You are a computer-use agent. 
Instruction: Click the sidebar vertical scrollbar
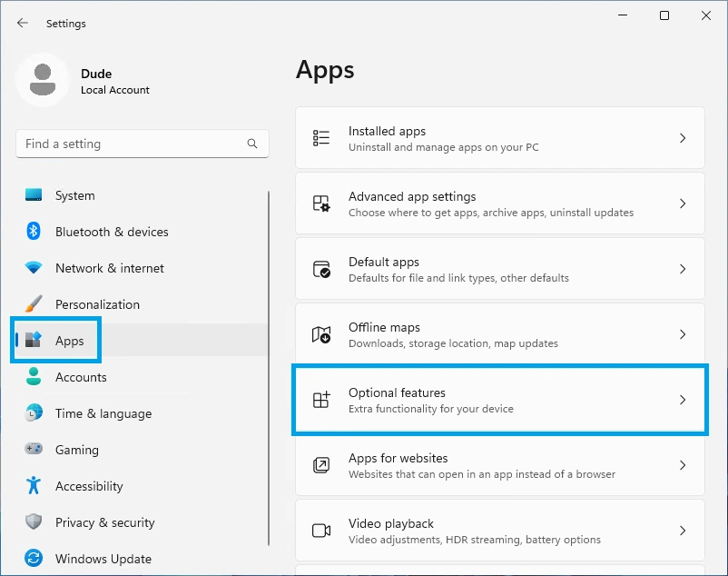tap(269, 363)
